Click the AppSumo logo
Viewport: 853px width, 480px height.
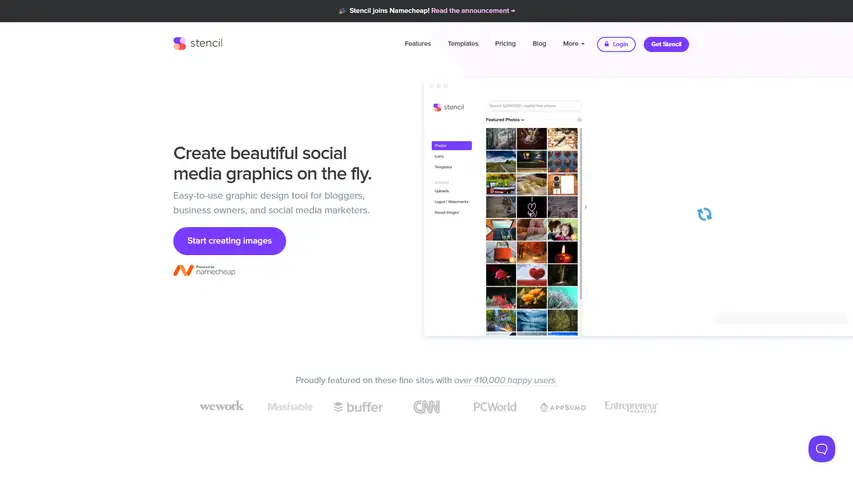pos(563,407)
